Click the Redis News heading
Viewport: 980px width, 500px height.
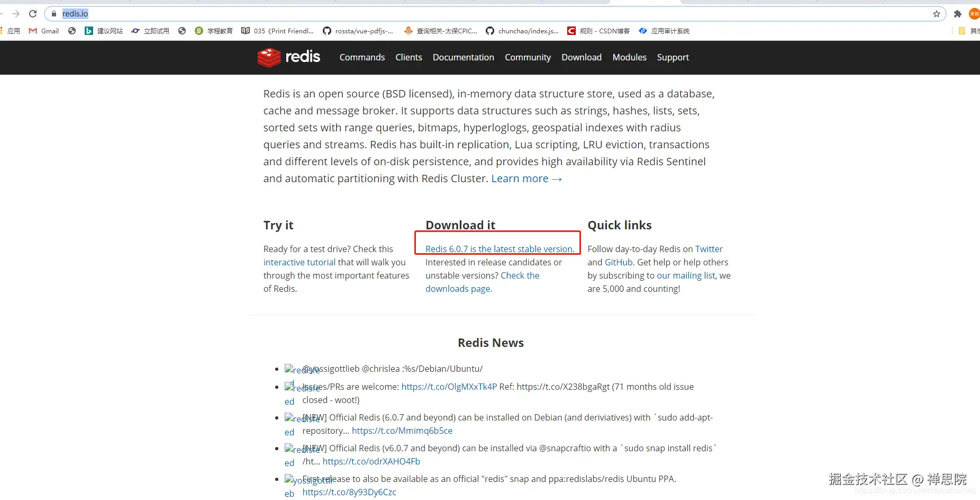click(491, 343)
